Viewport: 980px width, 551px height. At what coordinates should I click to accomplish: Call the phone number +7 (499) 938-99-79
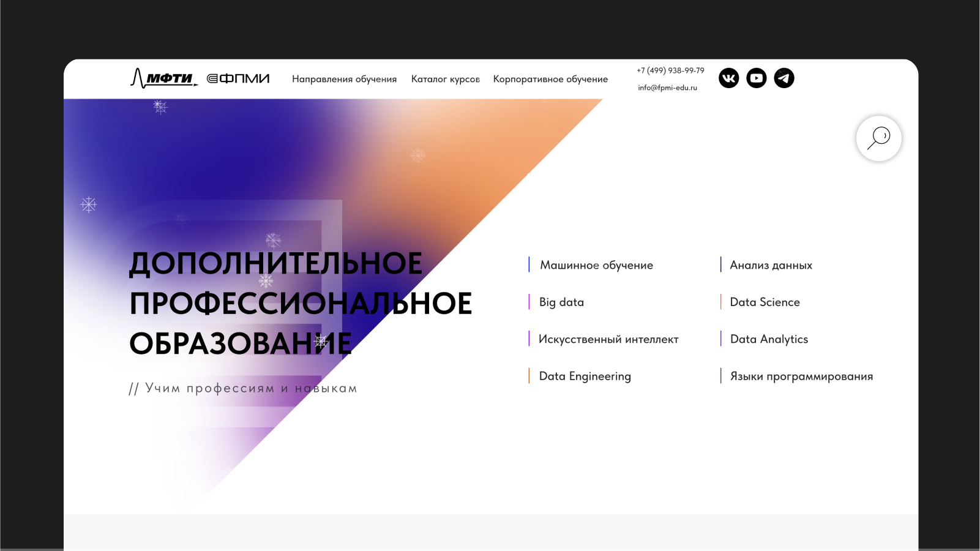pyautogui.click(x=670, y=70)
